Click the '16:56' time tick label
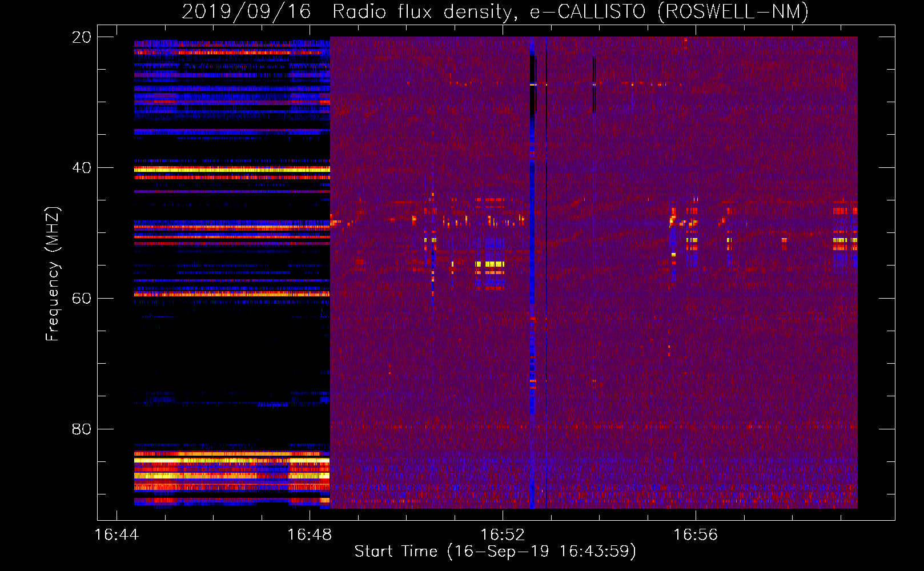 (696, 534)
